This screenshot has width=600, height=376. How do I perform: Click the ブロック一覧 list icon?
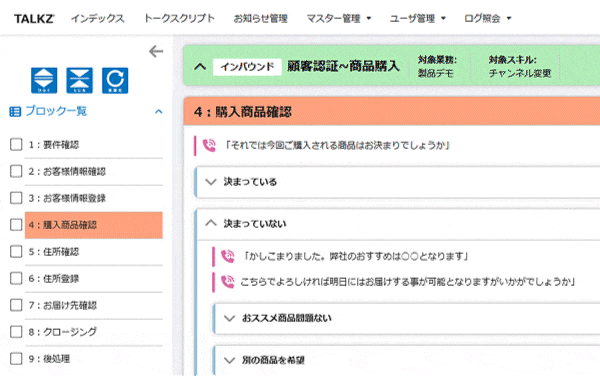click(x=15, y=112)
